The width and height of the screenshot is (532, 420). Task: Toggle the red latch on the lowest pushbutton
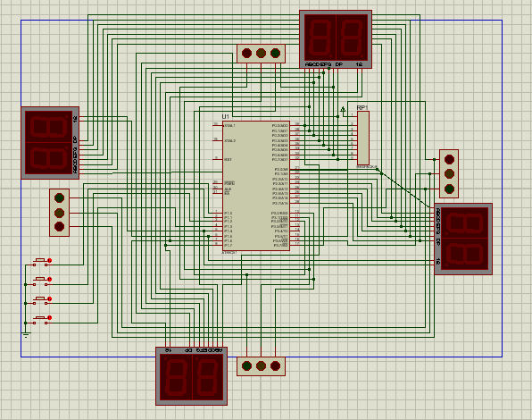click(x=49, y=318)
